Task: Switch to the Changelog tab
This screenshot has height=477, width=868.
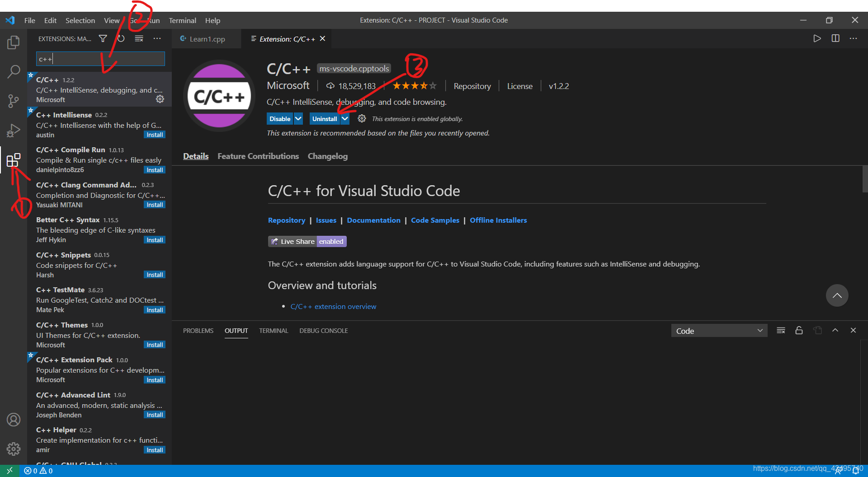Action: [x=328, y=156]
